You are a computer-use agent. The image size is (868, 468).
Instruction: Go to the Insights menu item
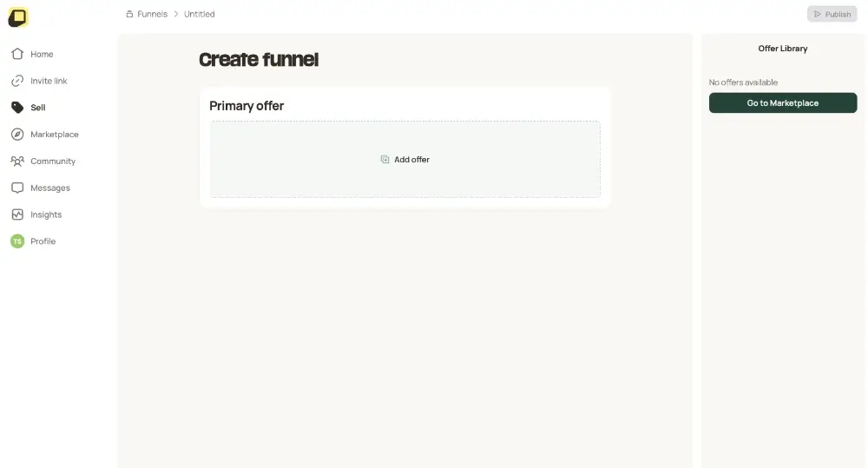[x=46, y=214]
